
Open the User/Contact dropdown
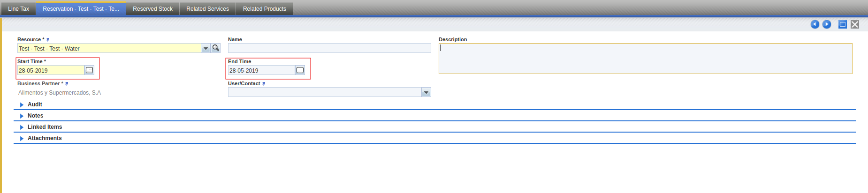(x=426, y=92)
